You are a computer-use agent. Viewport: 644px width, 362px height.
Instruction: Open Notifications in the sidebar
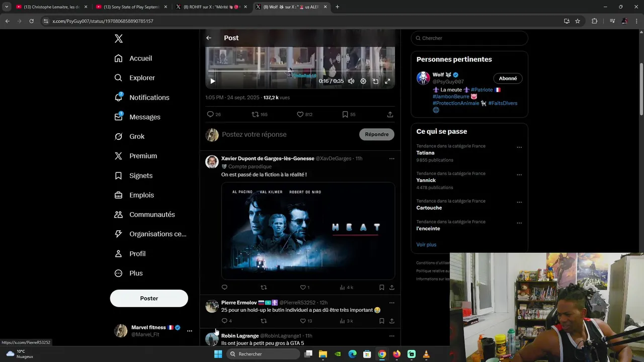(142, 98)
